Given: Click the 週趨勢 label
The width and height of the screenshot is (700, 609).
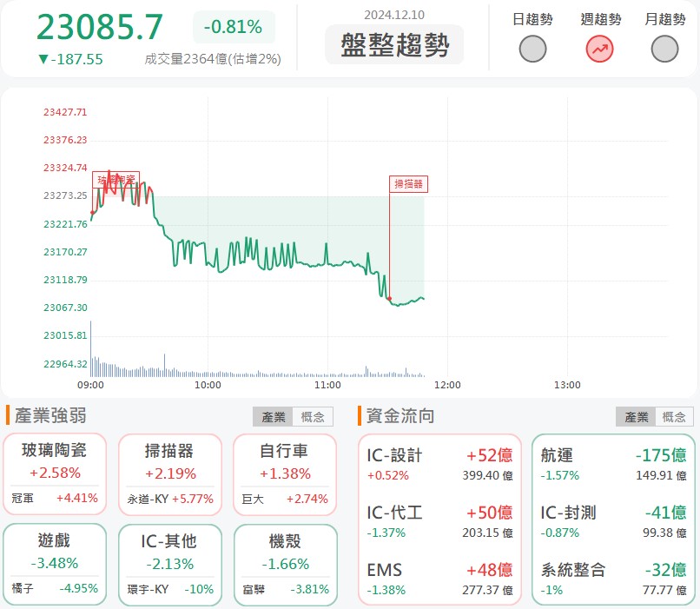Looking at the screenshot, I should tap(600, 19).
